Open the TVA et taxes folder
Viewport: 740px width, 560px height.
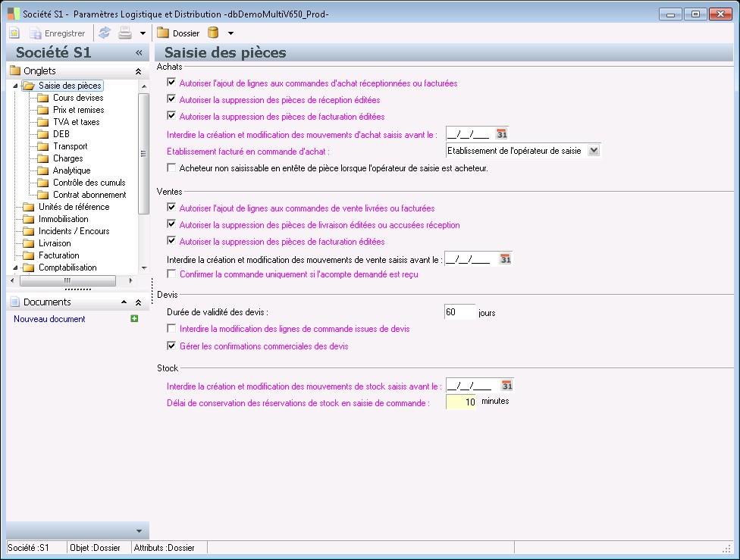76,122
